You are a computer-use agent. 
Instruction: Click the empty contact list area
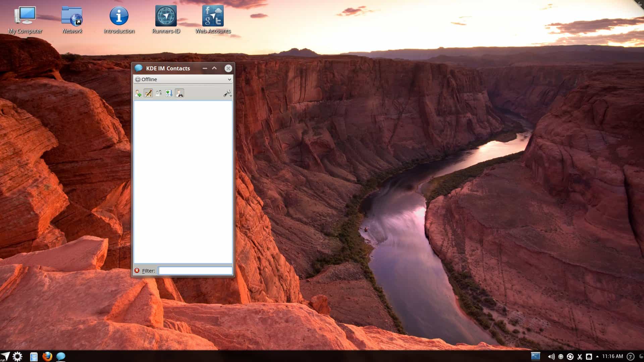point(183,182)
